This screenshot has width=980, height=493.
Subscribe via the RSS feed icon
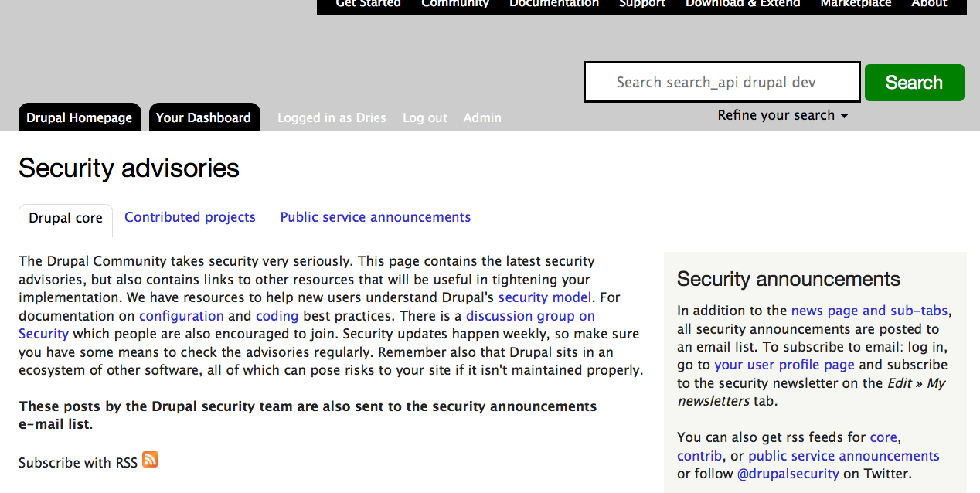click(x=150, y=460)
